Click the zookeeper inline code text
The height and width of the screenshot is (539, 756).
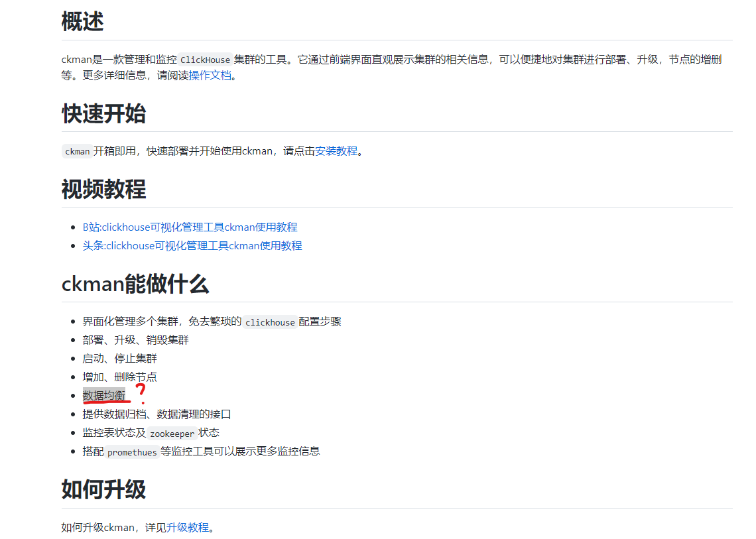tap(172, 434)
